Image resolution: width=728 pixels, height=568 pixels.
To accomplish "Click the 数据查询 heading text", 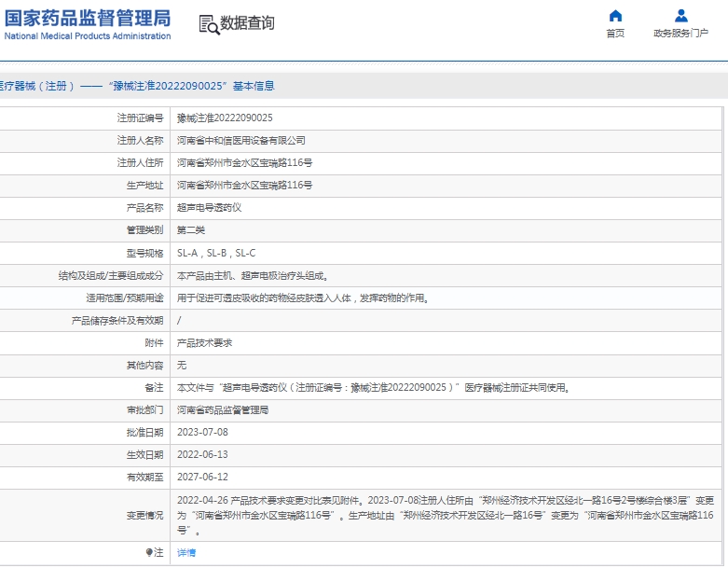I will click(x=247, y=22).
